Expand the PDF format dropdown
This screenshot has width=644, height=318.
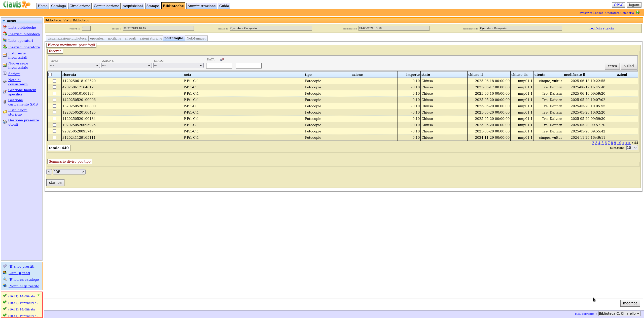point(69,172)
